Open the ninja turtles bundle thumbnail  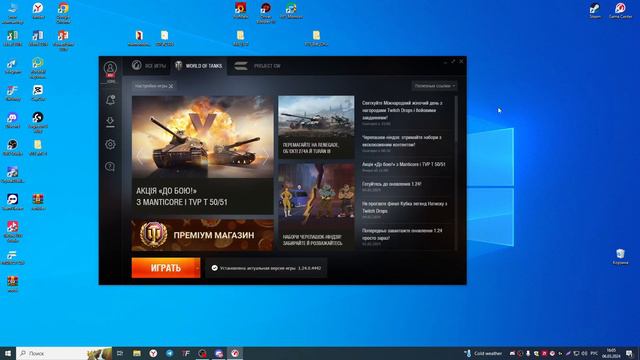[316, 207]
